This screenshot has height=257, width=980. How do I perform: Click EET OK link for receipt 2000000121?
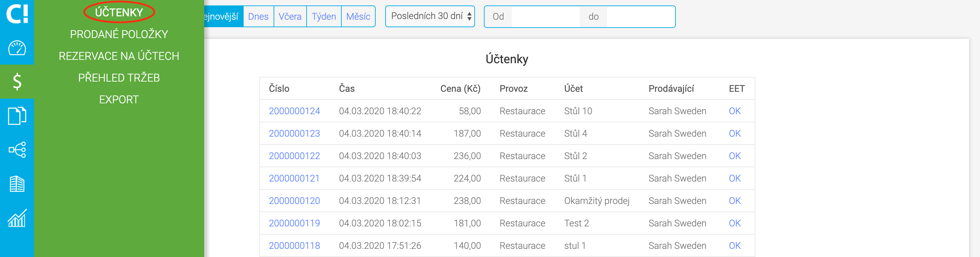[735, 178]
